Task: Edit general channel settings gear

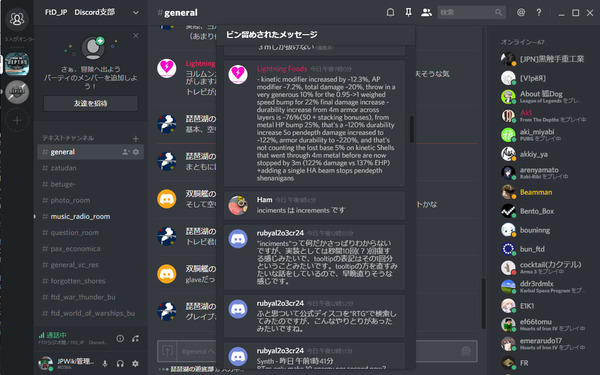Action: [x=136, y=152]
